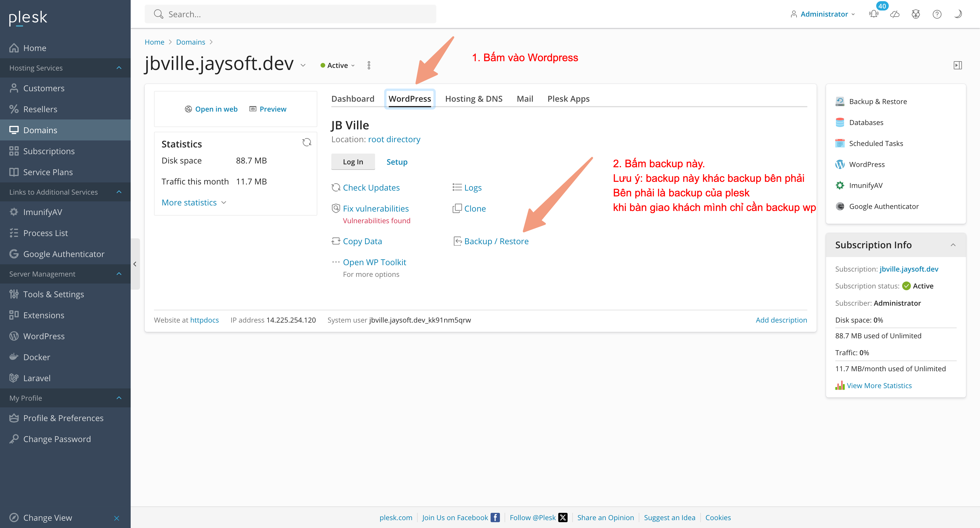Click the notifications bell icon
The image size is (980, 528).
874,15
